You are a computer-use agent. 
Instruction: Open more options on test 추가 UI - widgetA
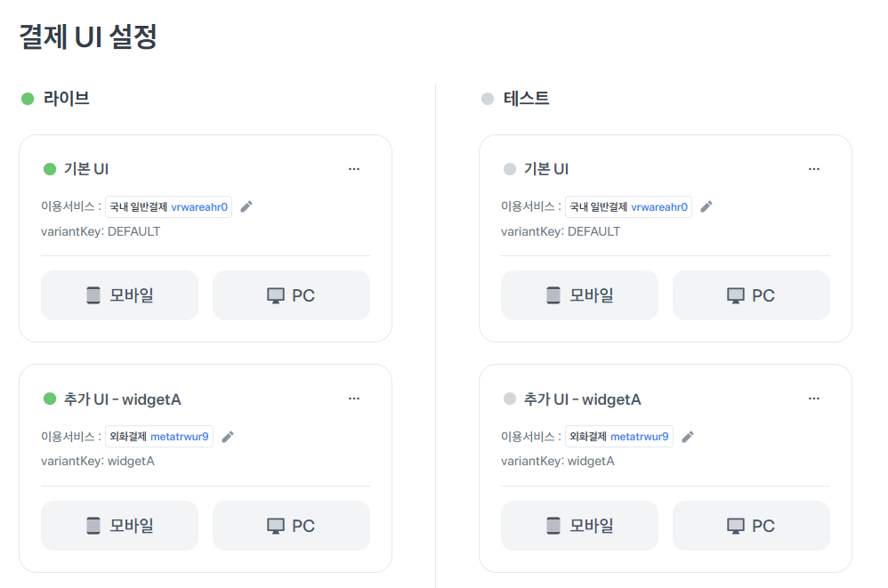[814, 399]
